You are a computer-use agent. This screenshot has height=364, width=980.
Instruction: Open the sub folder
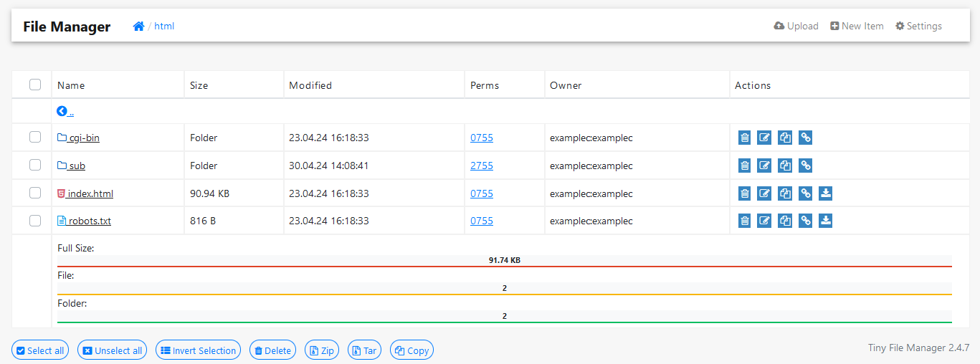(76, 166)
